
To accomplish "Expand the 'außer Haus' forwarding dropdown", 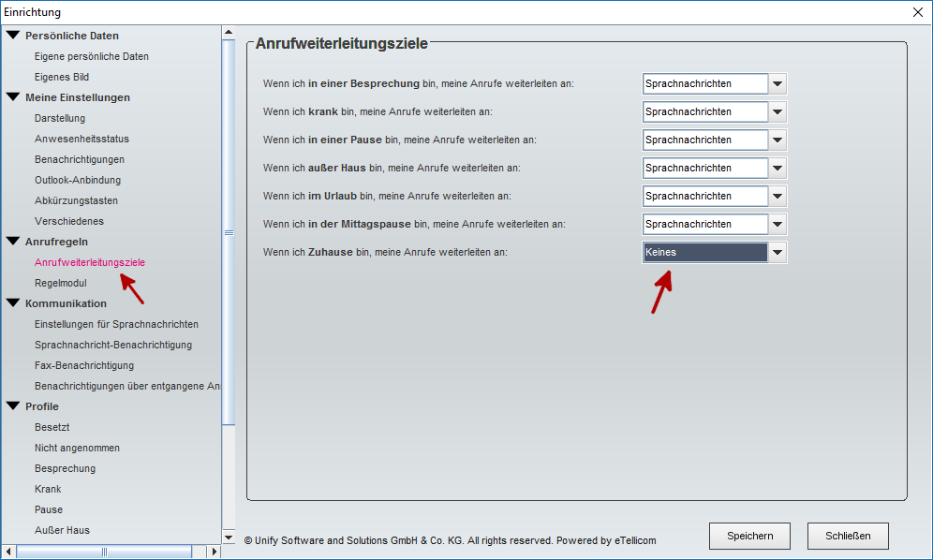I will (x=777, y=168).
